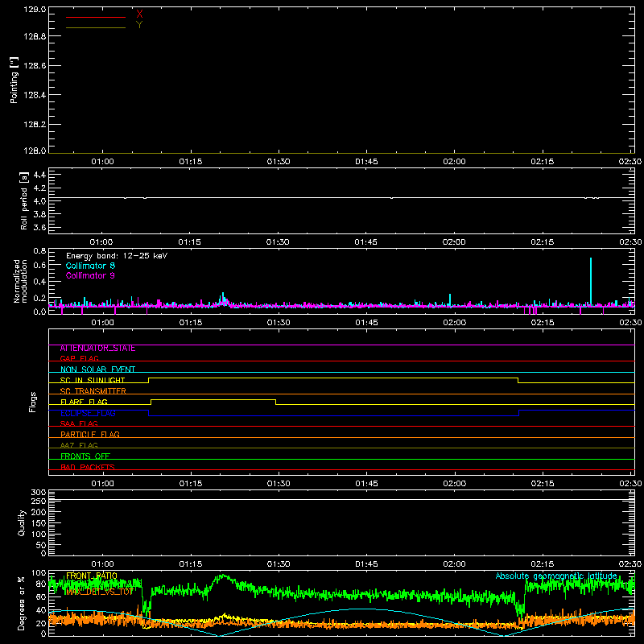The image size is (644, 644).
Task: Click 02:30 label under Flags plot
Action: point(630,484)
